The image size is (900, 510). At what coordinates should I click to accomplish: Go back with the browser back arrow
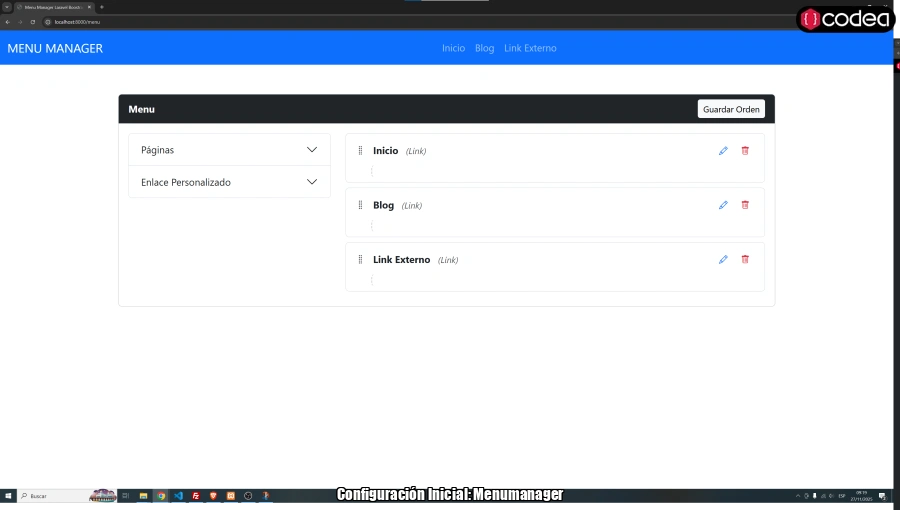[x=7, y=22]
